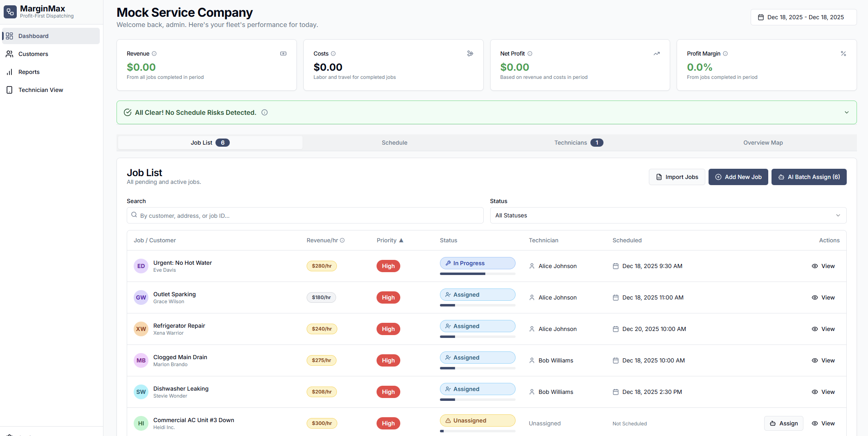Click the Add New Job button
This screenshot has height=436, width=868.
(x=738, y=177)
